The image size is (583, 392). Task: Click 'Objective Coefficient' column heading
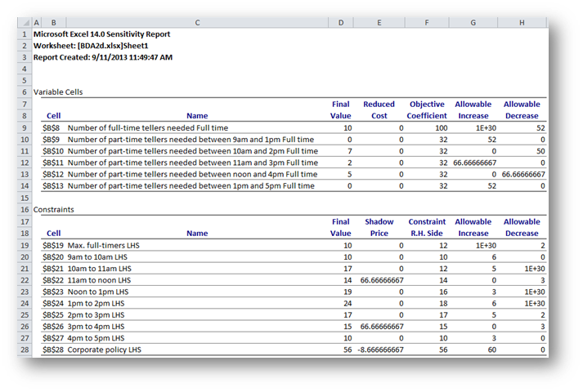pos(427,110)
